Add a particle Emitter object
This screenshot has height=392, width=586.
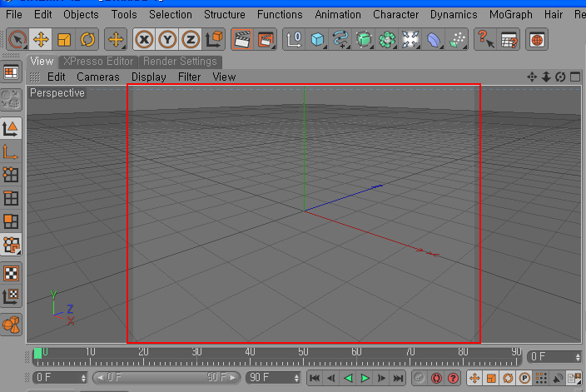[457, 39]
